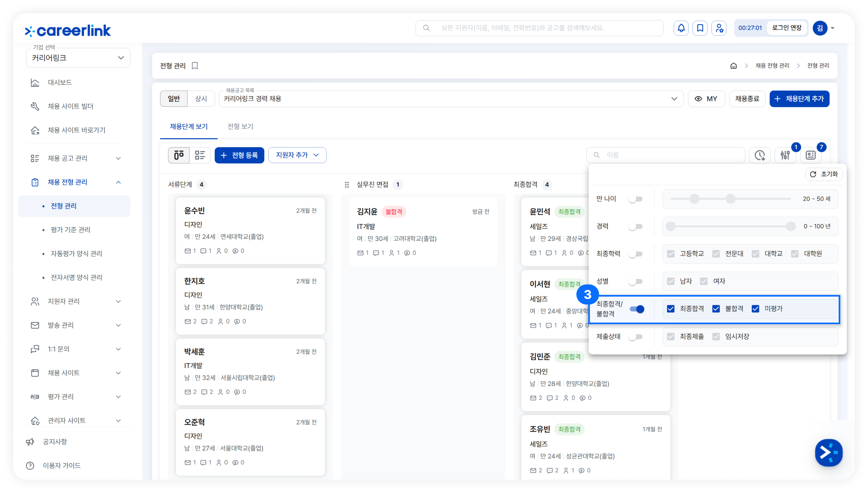Open the filter sliders icon
The height and width of the screenshot is (493, 868).
(x=785, y=155)
